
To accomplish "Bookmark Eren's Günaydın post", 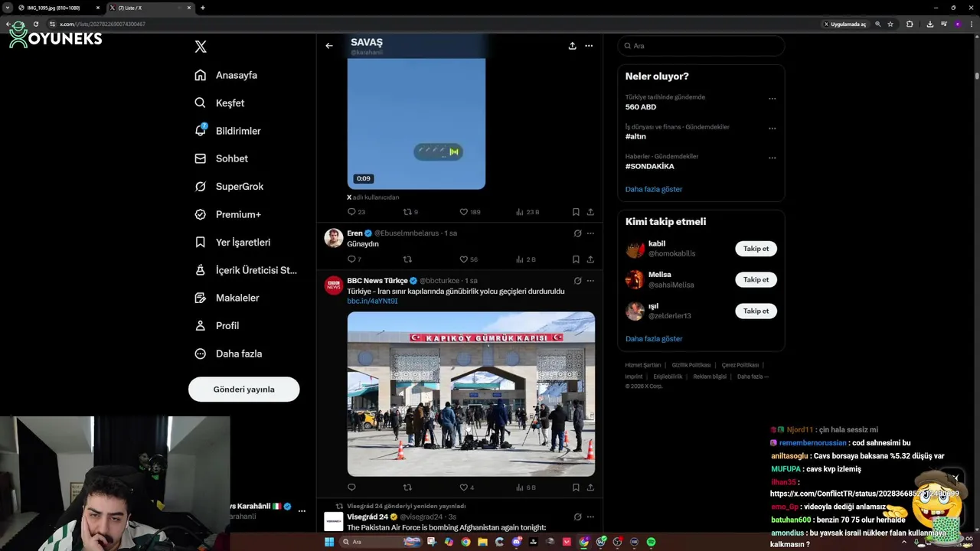I will click(x=576, y=259).
